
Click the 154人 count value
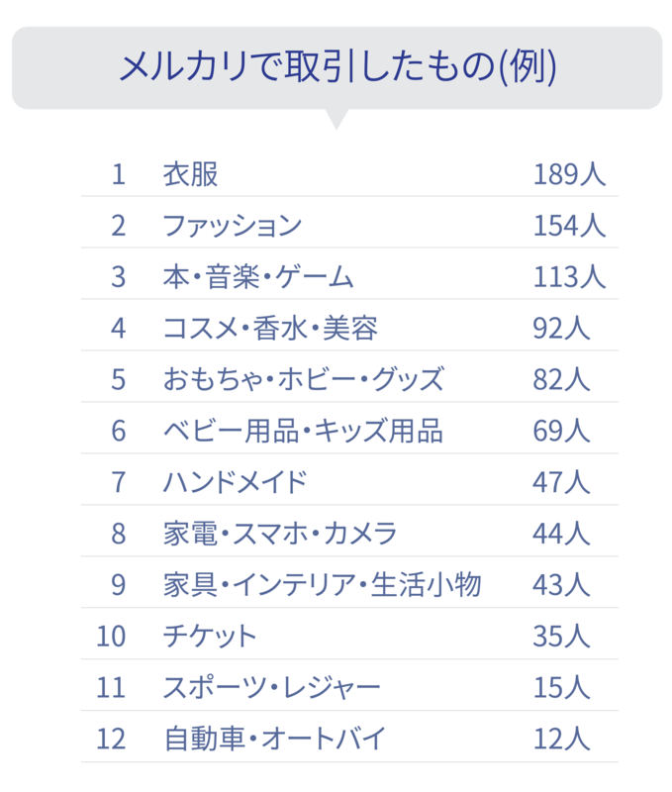click(569, 226)
